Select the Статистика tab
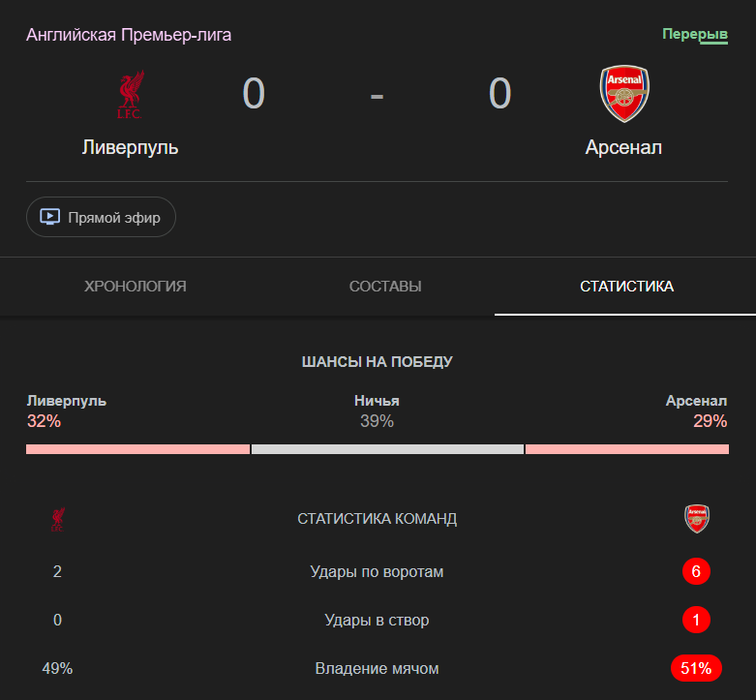Screen dimensions: 756x700 (x=626, y=287)
